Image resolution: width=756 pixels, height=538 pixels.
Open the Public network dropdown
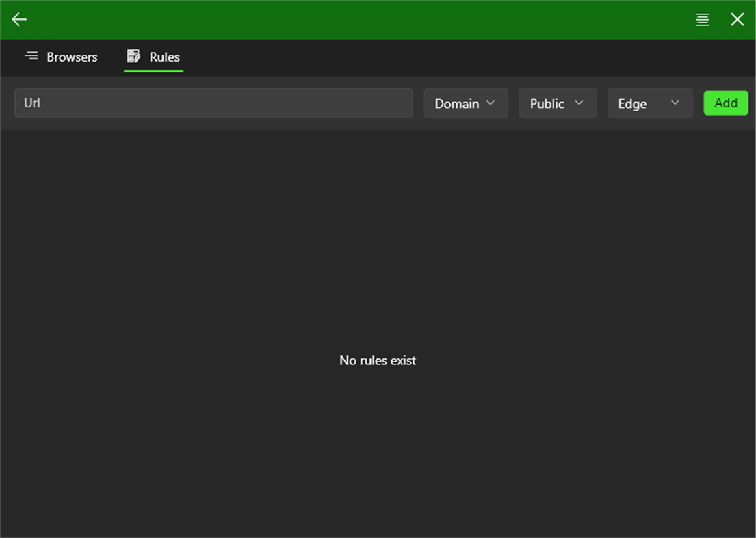pyautogui.click(x=558, y=103)
